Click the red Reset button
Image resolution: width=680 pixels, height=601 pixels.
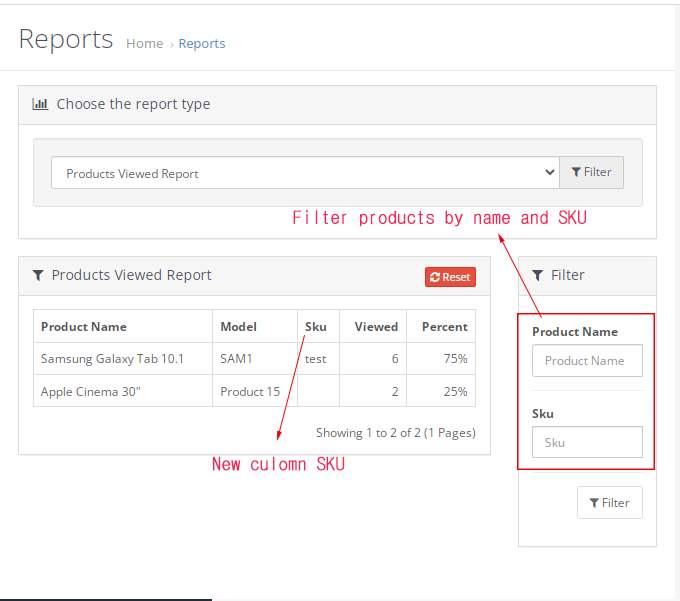click(450, 277)
